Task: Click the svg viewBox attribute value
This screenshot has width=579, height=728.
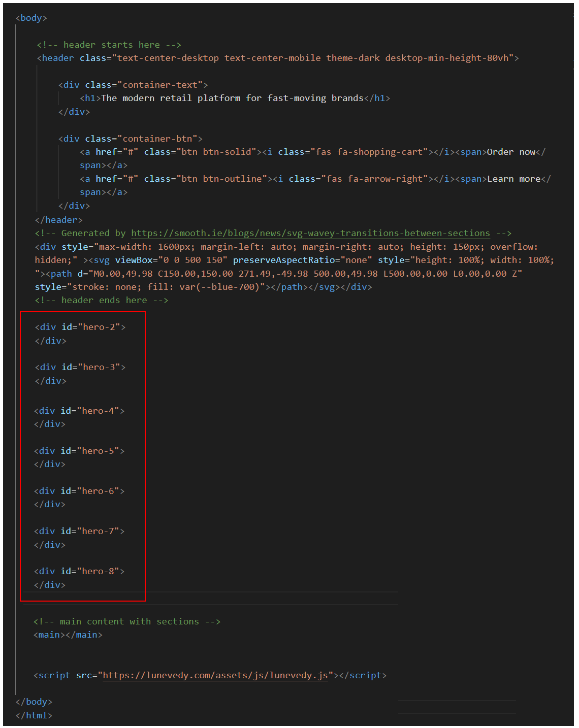Action: pos(192,260)
